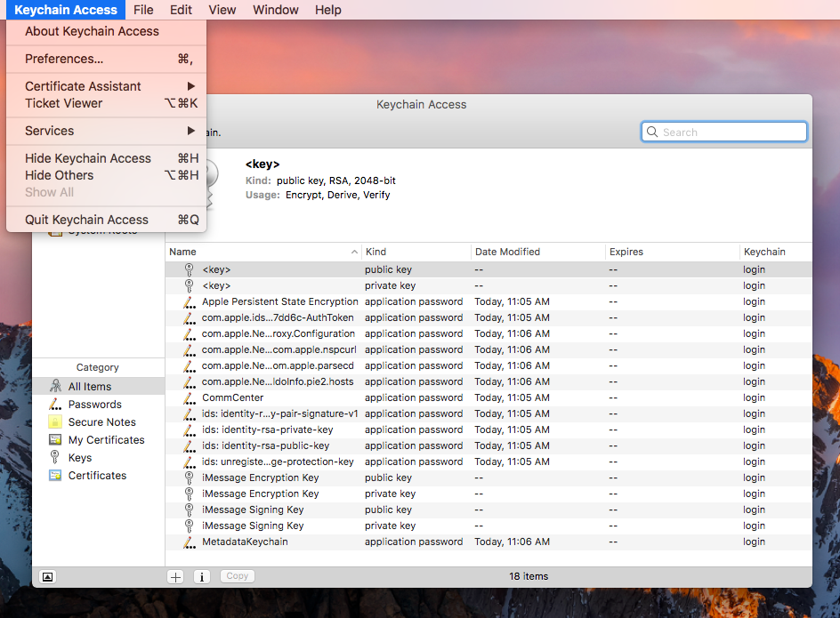The width and height of the screenshot is (840, 618).
Task: Click the Secure Notes category icon
Action: click(x=55, y=422)
